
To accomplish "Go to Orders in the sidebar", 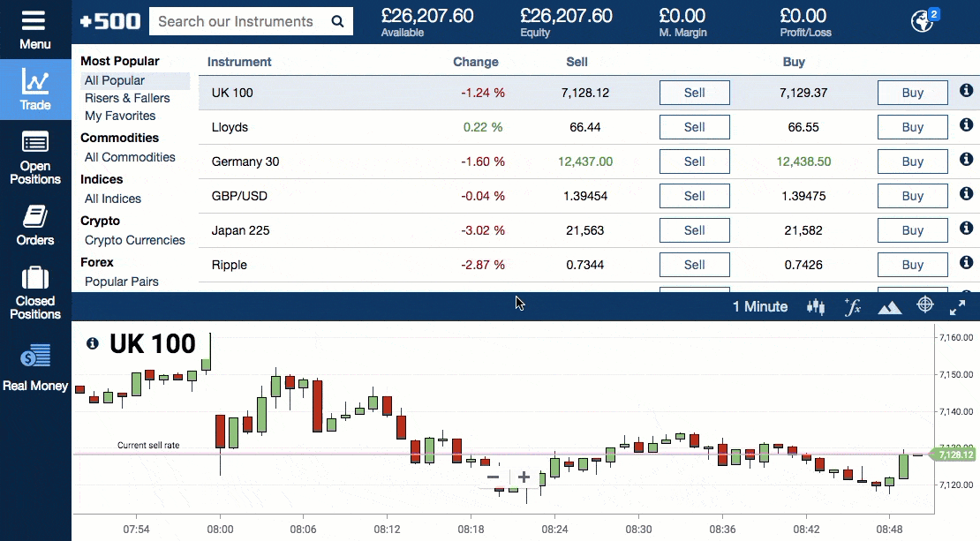I will pyautogui.click(x=35, y=217).
